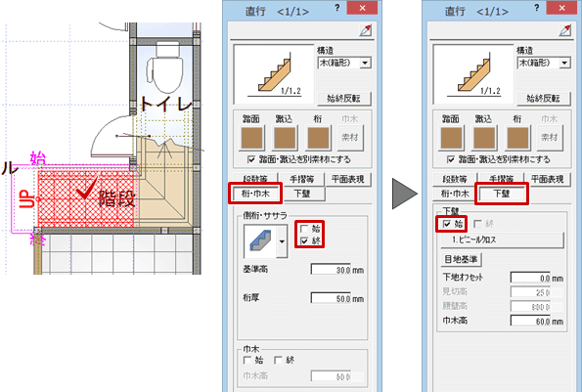
Task: Switch to the 桁・巾木 tab in left dialog
Action: tap(255, 194)
